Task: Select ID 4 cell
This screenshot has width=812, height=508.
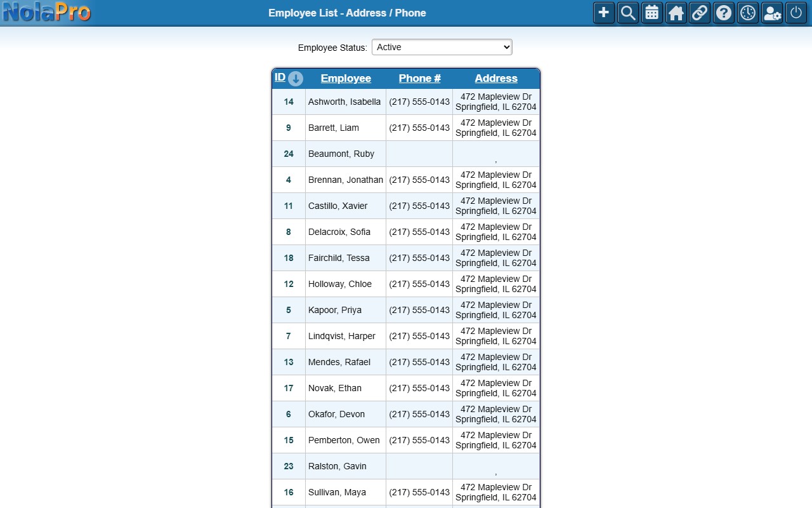Action: [289, 180]
